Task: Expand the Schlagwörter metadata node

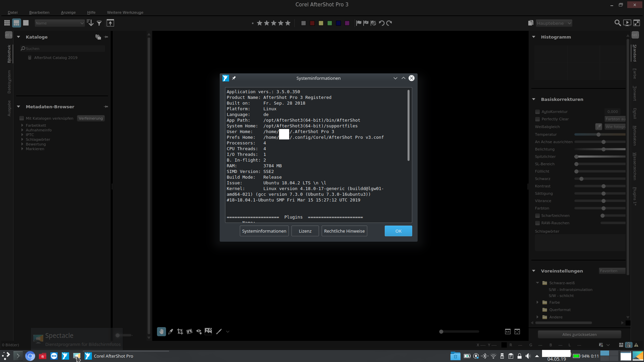Action: click(x=22, y=139)
